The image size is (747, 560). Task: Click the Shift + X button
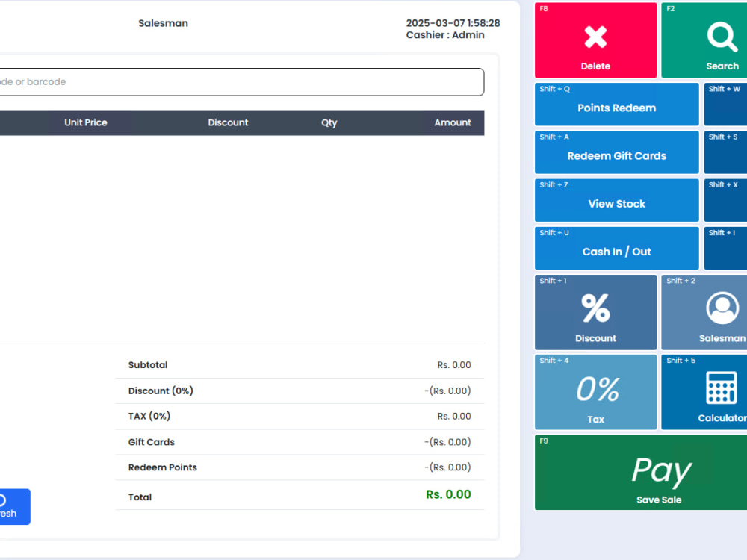(x=725, y=200)
